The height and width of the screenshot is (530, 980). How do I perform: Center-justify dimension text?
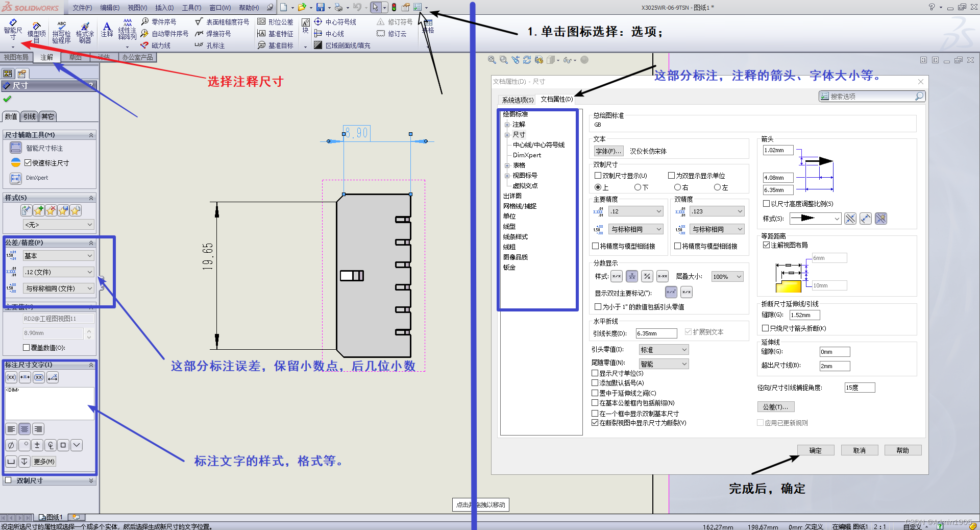click(x=24, y=429)
